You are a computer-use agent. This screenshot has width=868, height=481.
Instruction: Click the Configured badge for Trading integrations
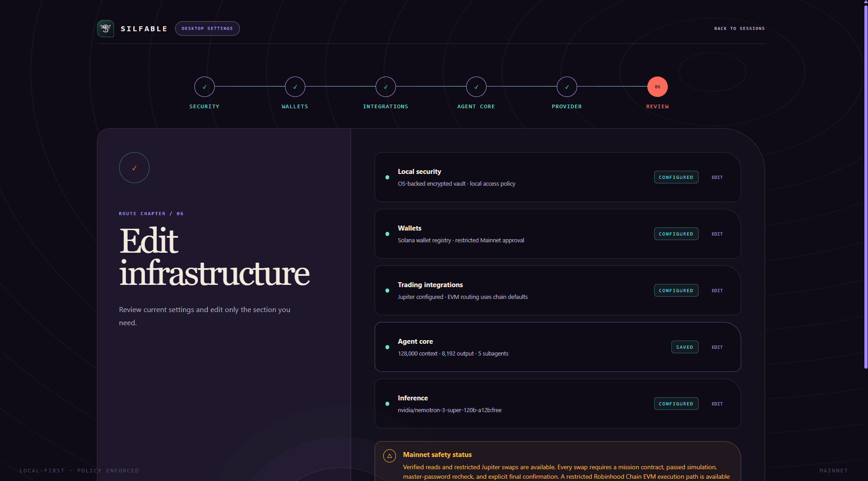tap(676, 290)
